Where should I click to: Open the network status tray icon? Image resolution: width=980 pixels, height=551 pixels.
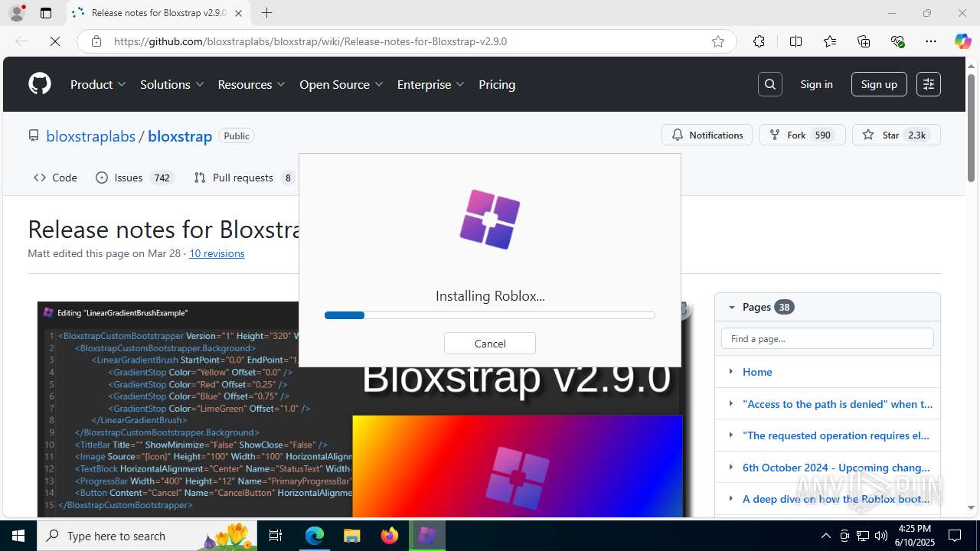(863, 536)
